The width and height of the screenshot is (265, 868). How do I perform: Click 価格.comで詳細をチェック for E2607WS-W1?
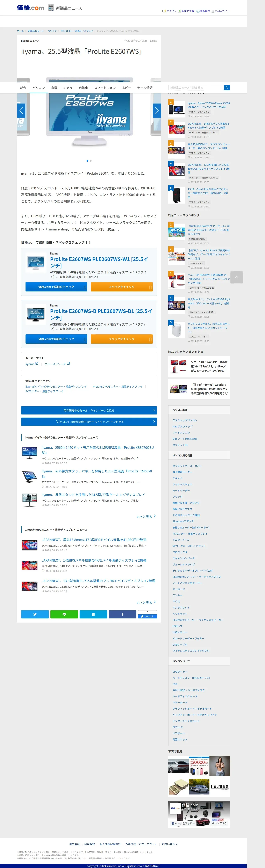[56, 287]
